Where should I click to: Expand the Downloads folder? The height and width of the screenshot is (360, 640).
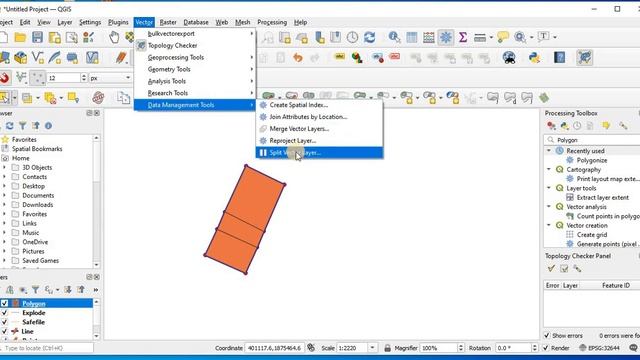pyautogui.click(x=4, y=205)
